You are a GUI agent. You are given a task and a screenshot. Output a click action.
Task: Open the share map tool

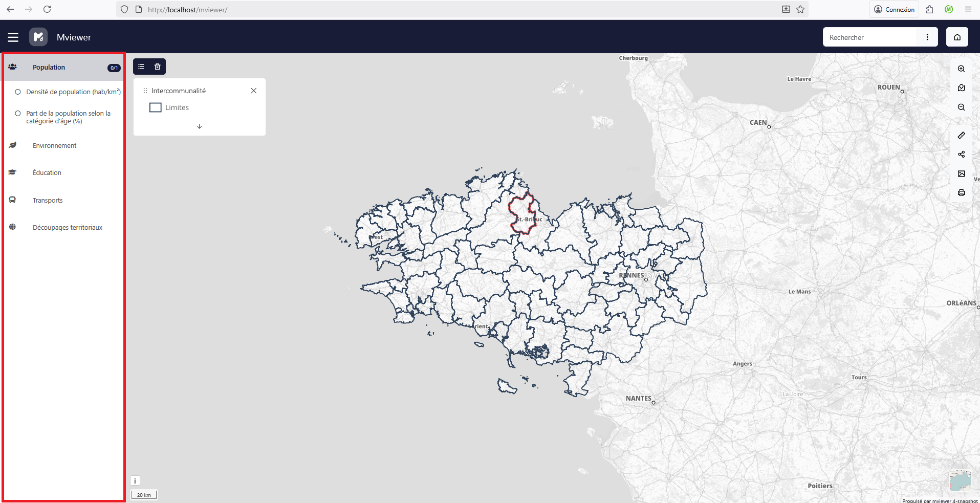click(x=961, y=155)
